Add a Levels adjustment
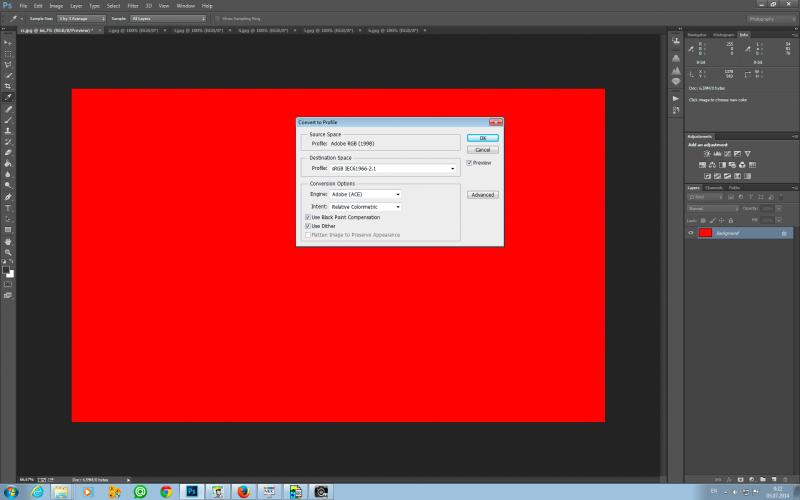This screenshot has height=500, width=800. tap(717, 154)
